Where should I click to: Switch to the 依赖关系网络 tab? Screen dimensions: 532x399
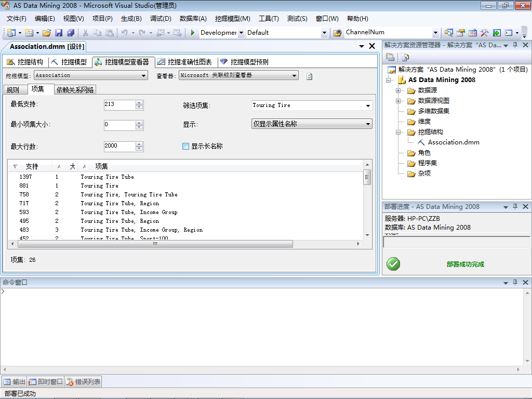tap(75, 89)
